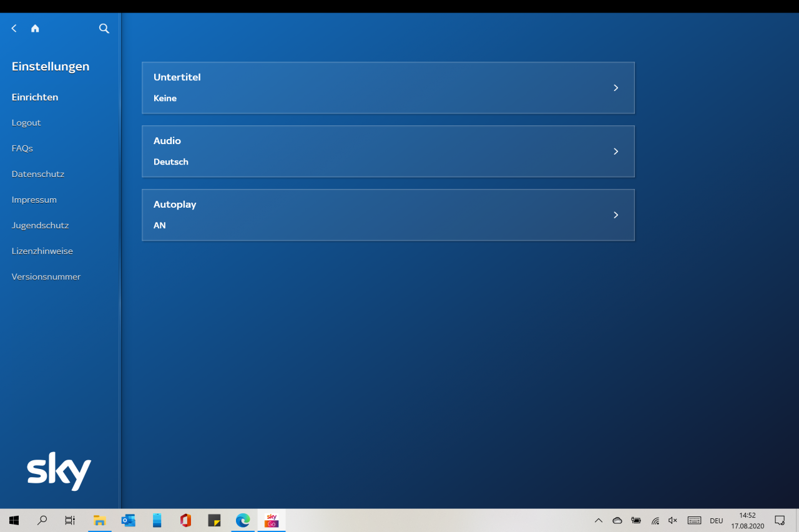799x532 pixels.
Task: Expand Untertitel options via its chevron
Action: (x=615, y=88)
